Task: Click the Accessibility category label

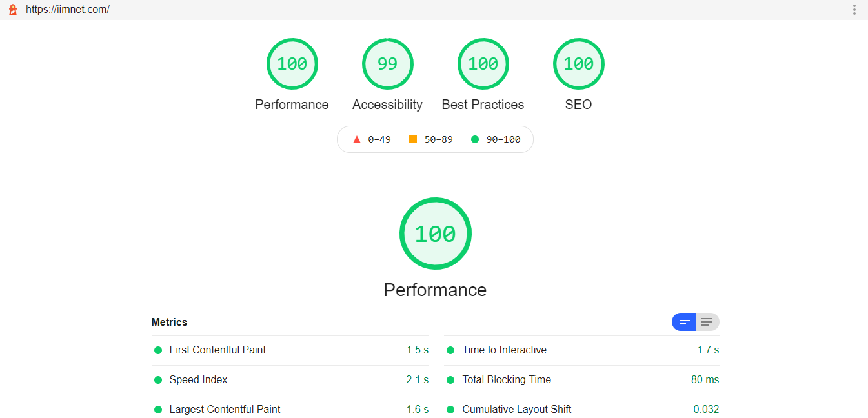Action: tap(387, 104)
